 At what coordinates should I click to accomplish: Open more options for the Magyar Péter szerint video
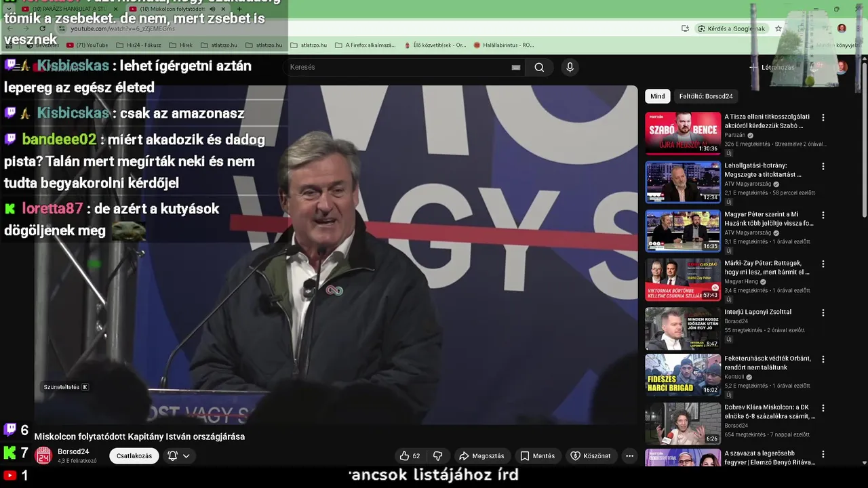pyautogui.click(x=823, y=215)
